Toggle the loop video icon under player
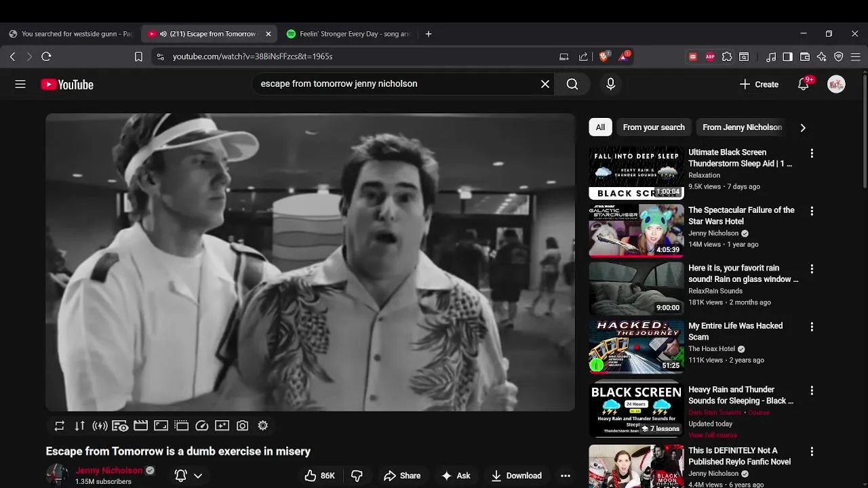The width and height of the screenshot is (868, 488). [x=60, y=426]
